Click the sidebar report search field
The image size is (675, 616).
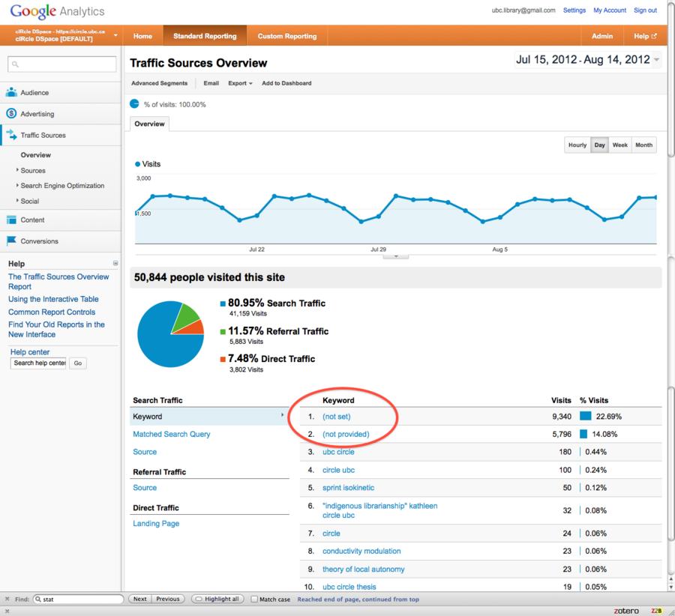(x=63, y=64)
